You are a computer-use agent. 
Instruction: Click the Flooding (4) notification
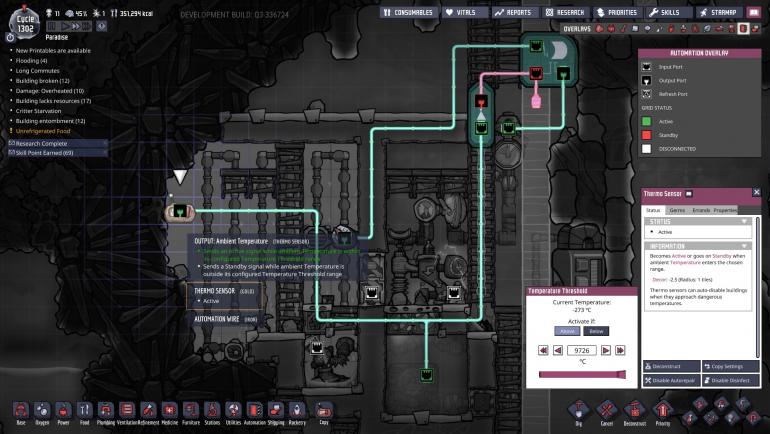point(30,60)
